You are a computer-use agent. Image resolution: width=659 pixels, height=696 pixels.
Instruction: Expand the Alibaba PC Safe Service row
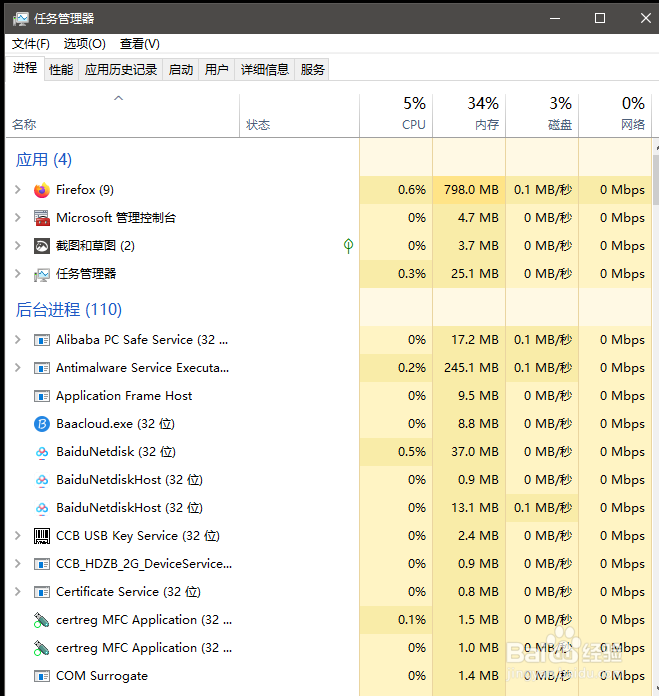coord(17,340)
